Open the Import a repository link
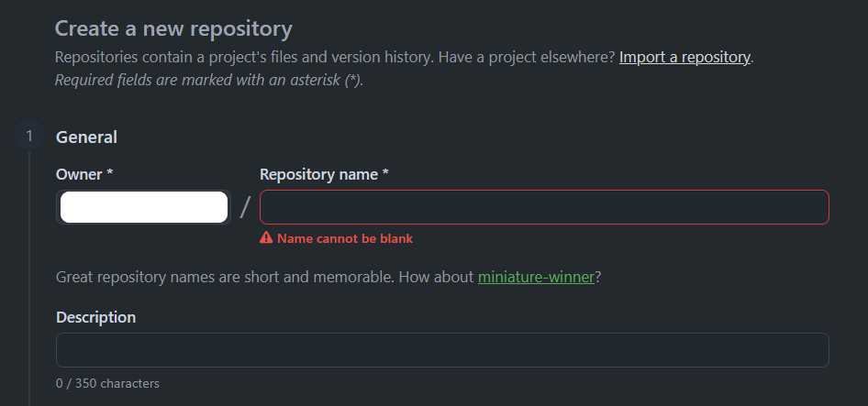 684,57
